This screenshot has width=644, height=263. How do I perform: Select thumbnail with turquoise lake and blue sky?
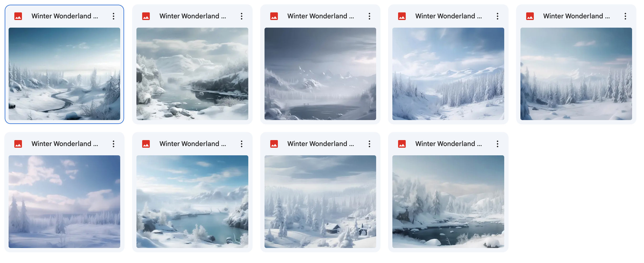point(192,202)
